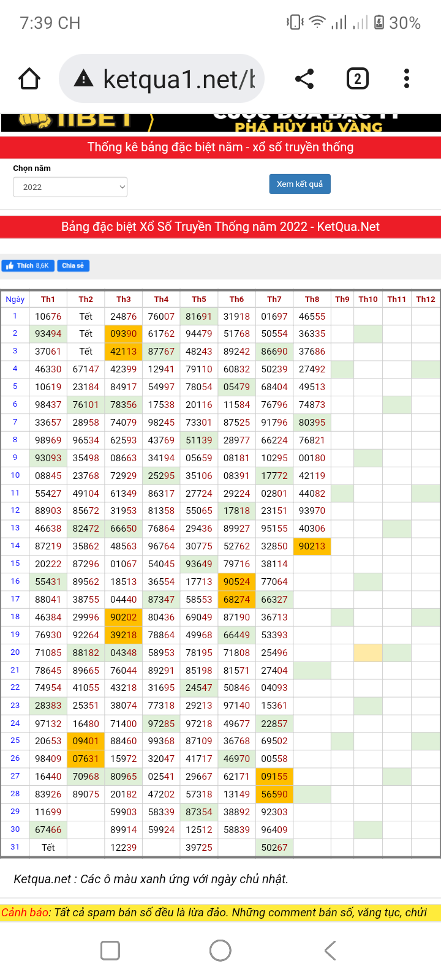
Task: Open the year dropdown showing 2022
Action: (70, 187)
